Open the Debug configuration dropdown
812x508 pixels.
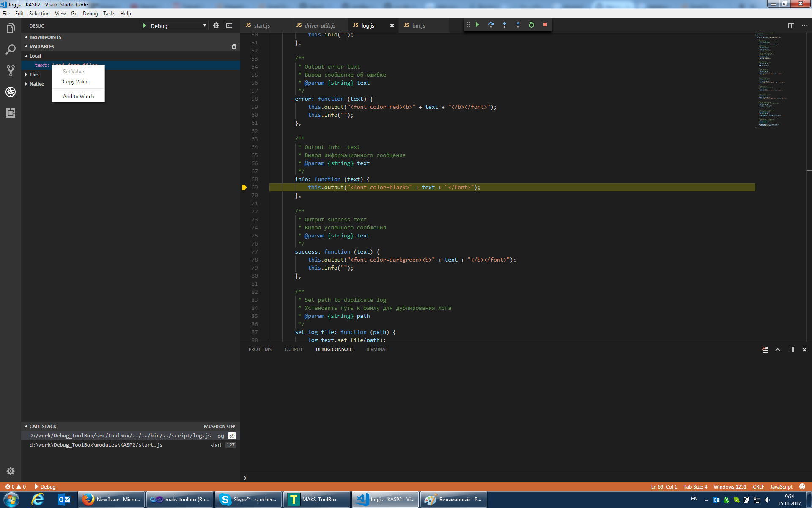[204, 25]
